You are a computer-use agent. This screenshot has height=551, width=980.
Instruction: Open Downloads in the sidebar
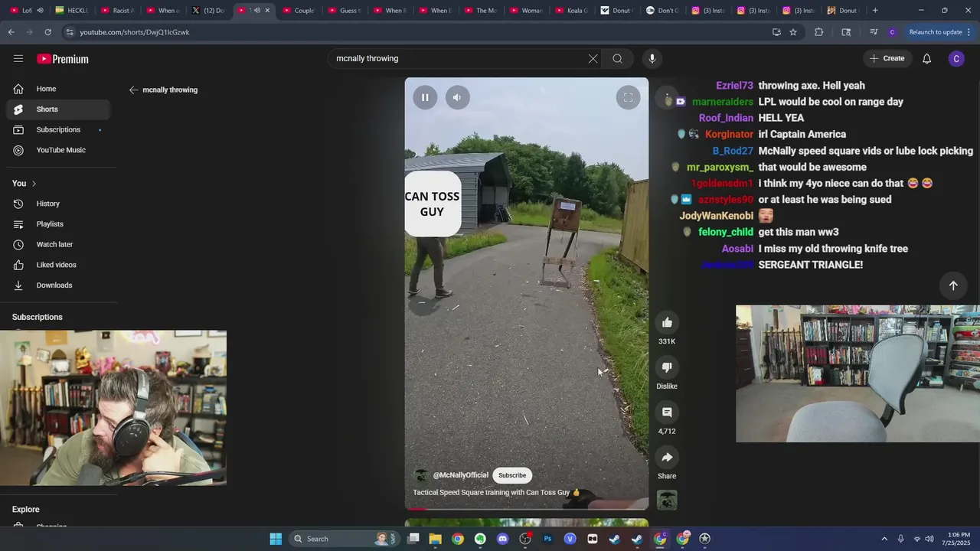tap(58, 285)
